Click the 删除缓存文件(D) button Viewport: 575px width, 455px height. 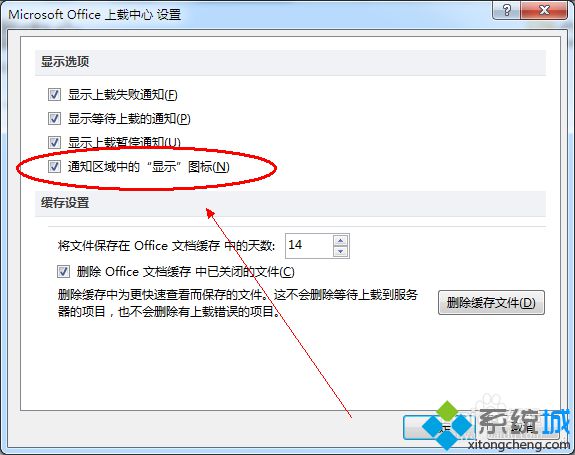[x=491, y=303]
